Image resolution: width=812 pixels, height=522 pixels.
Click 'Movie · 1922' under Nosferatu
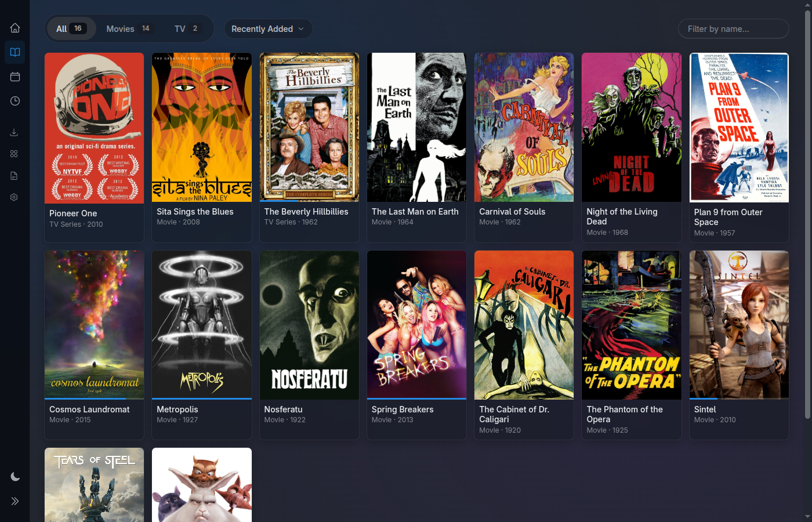pos(285,420)
